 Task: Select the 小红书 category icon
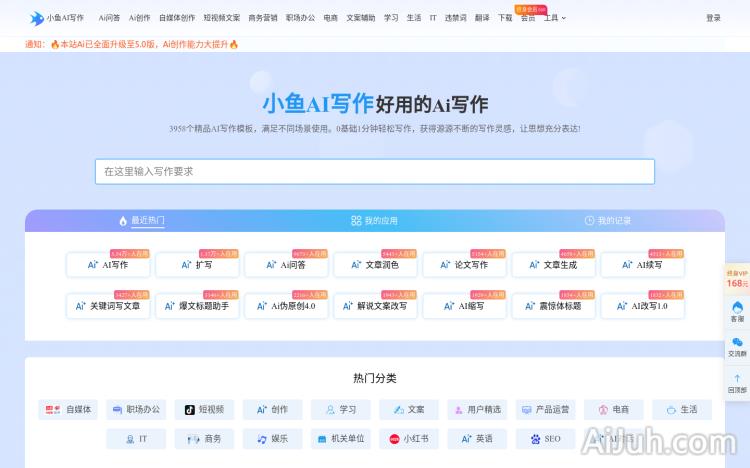[395, 438]
